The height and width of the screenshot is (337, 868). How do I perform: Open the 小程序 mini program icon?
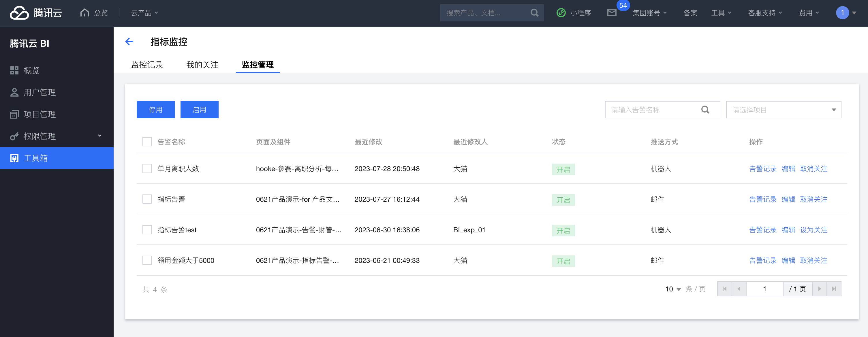(x=561, y=13)
